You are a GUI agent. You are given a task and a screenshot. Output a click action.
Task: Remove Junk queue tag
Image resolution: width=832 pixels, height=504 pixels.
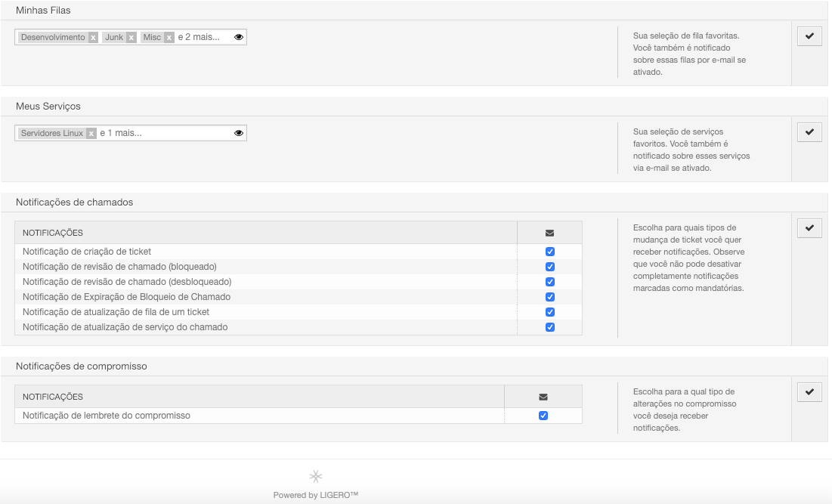pyautogui.click(x=131, y=37)
